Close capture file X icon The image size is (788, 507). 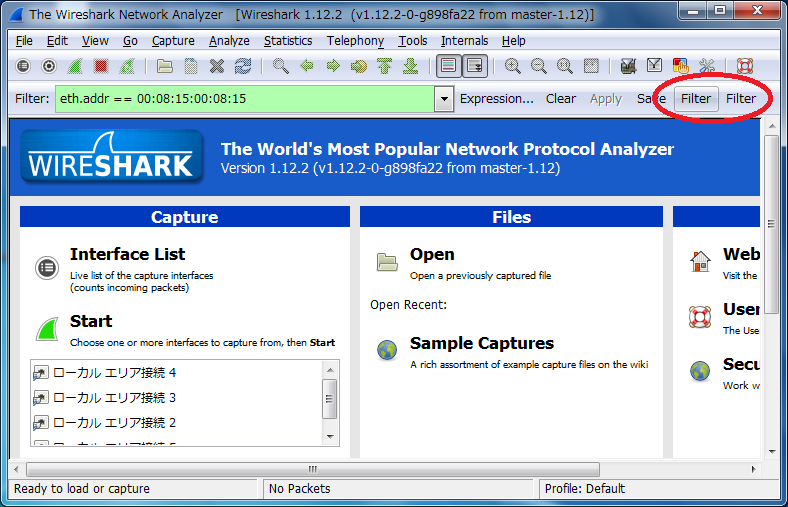tap(217, 66)
